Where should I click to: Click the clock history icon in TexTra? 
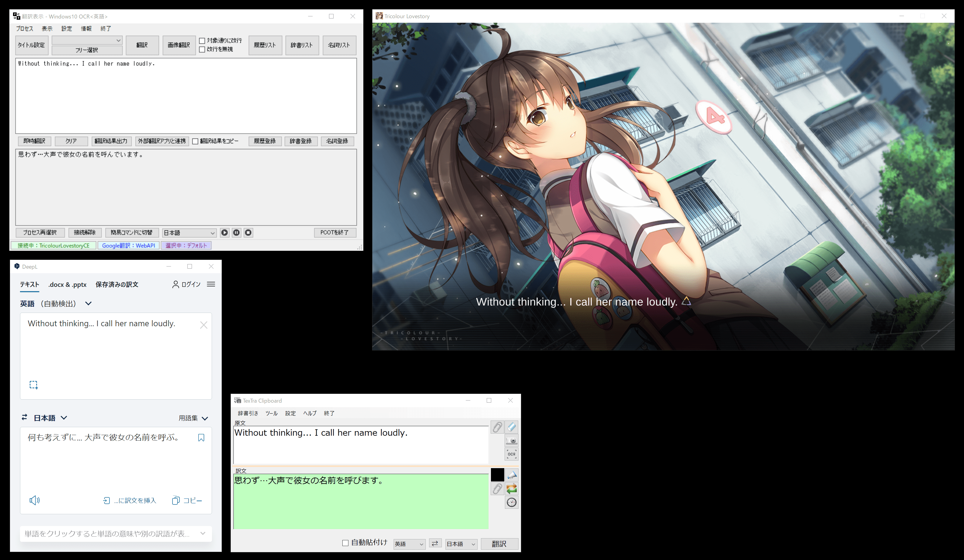coord(512,502)
